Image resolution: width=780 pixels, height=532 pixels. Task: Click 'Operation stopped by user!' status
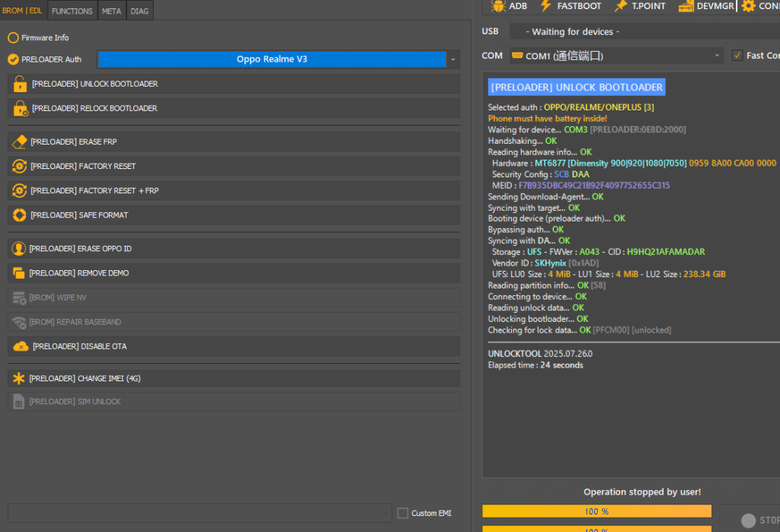[642, 492]
